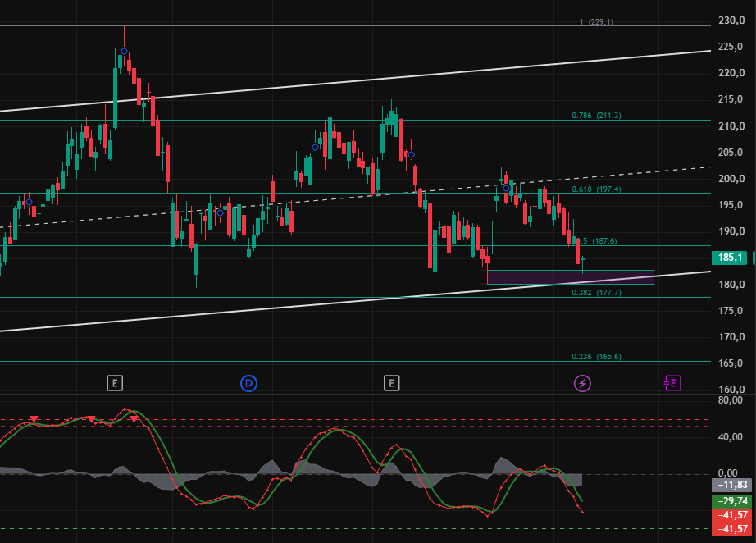The image size is (756, 543).
Task: Click the 225,0 price axis label
Action: (731, 47)
